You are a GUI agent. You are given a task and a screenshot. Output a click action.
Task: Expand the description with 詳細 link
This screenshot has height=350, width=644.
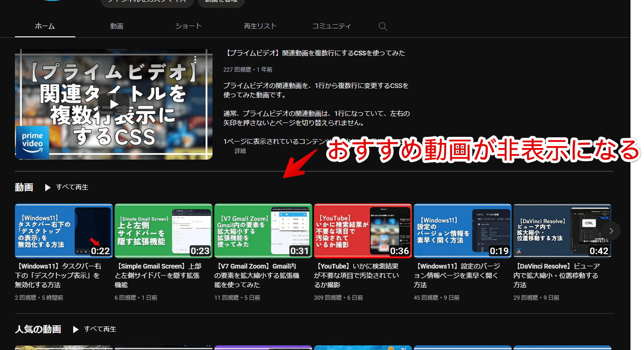pos(240,151)
